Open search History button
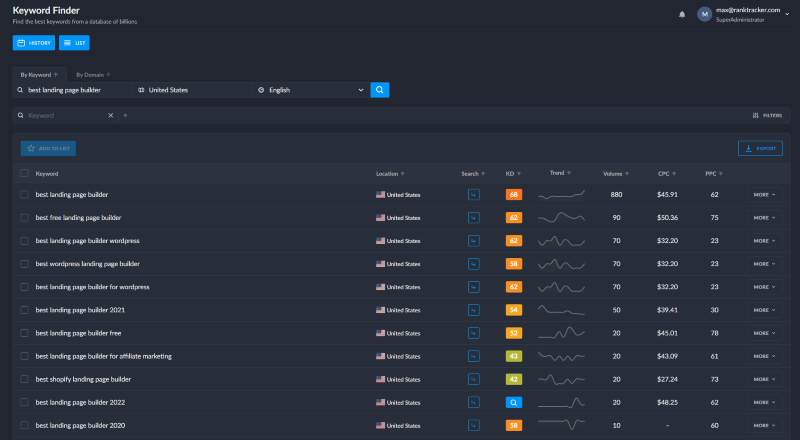Image resolution: width=800 pixels, height=440 pixels. tap(34, 43)
